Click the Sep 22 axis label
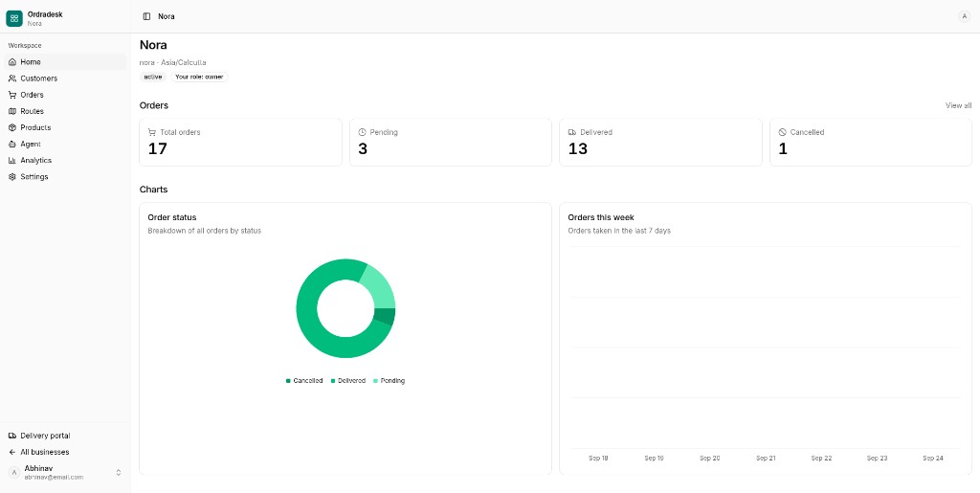980x493 pixels. coord(821,458)
